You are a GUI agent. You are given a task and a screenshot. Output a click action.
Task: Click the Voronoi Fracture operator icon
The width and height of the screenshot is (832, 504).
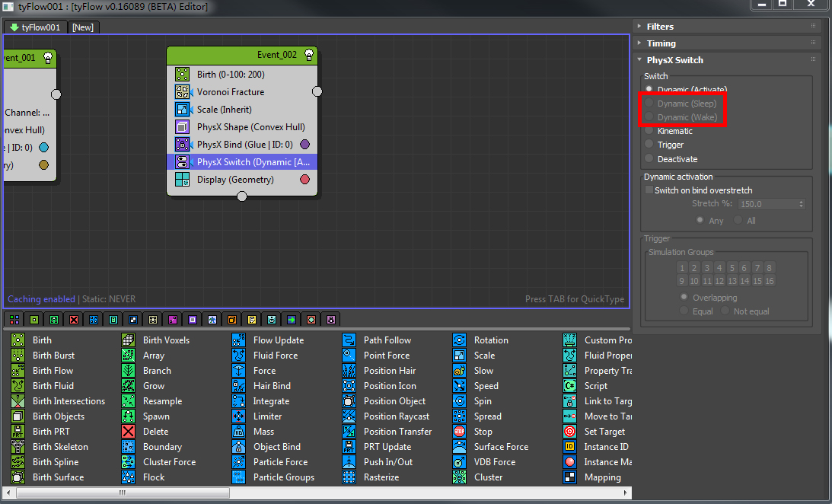(x=182, y=92)
